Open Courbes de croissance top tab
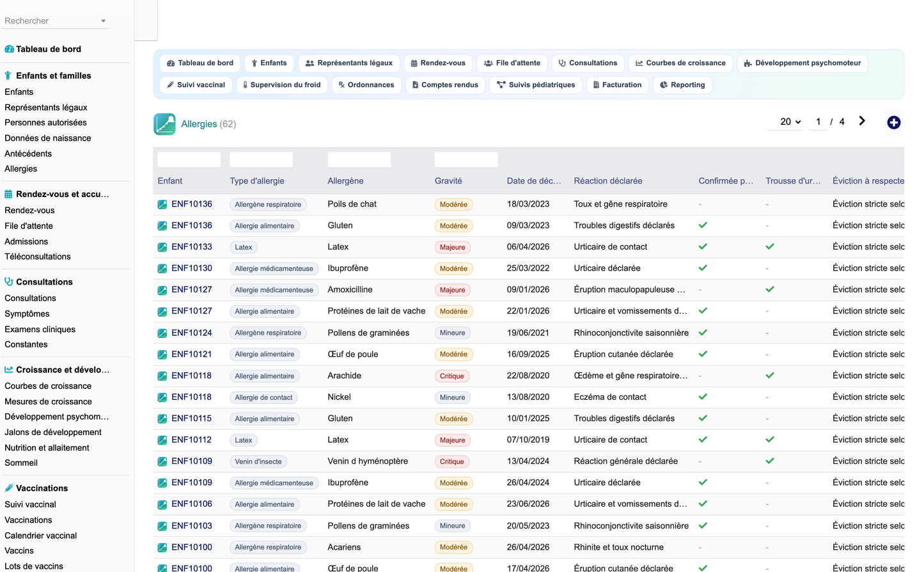 [x=680, y=63]
